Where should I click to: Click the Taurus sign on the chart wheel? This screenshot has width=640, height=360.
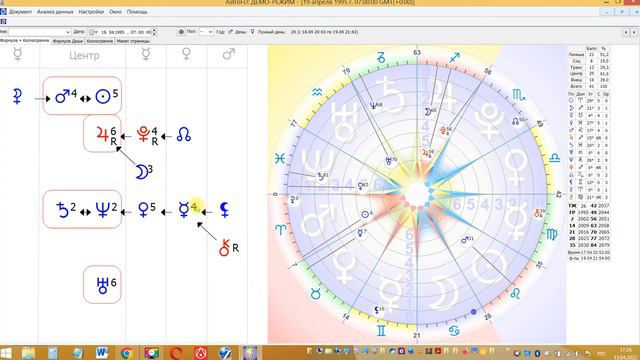316,293
